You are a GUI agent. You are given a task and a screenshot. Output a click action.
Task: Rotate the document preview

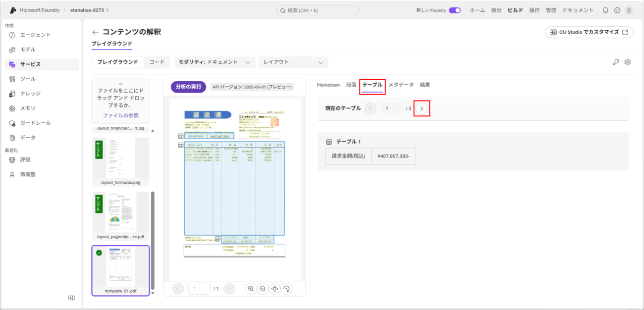coord(286,289)
